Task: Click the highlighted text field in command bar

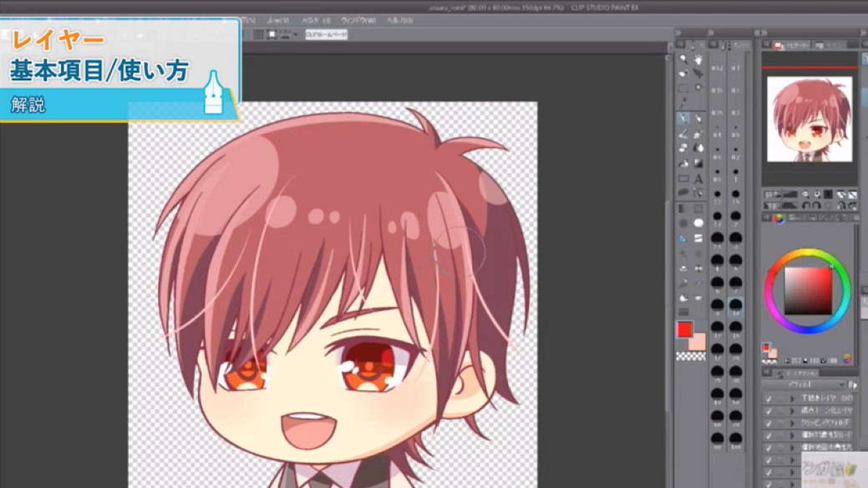Action: coord(326,34)
